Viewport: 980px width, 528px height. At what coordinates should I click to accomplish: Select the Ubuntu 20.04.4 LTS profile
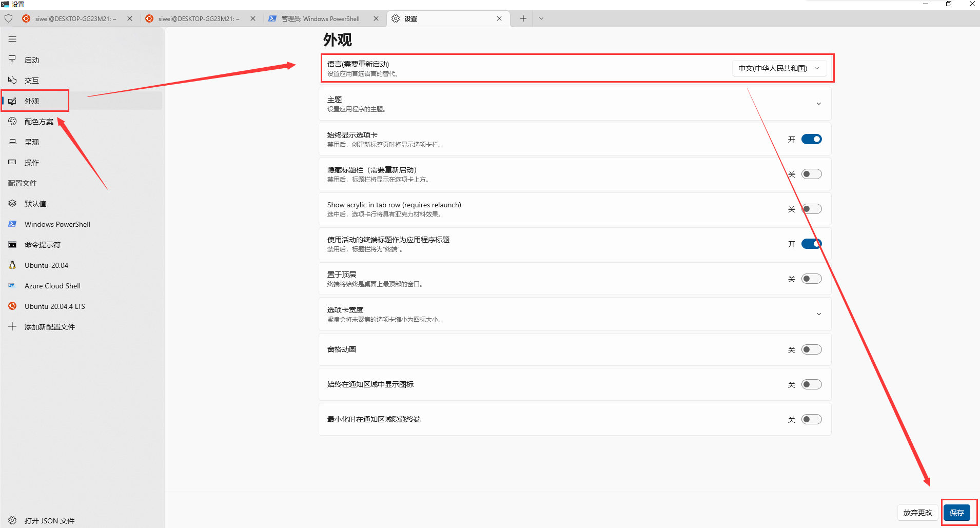(82, 306)
